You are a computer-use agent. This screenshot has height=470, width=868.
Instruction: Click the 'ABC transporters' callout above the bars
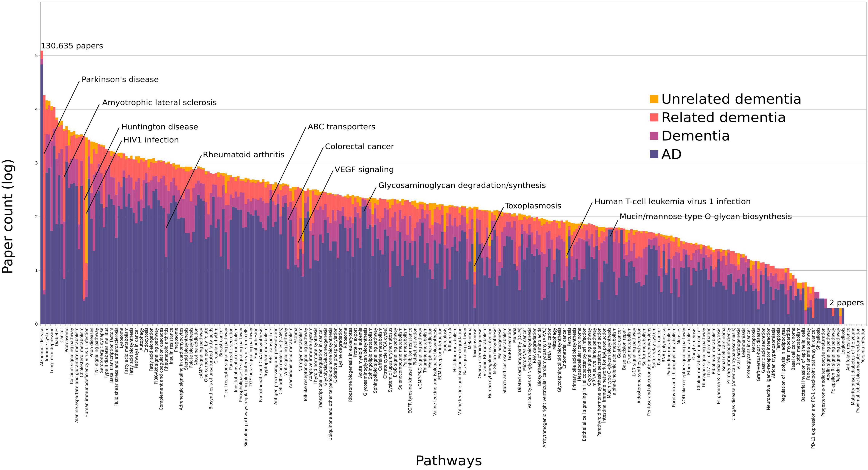341,127
